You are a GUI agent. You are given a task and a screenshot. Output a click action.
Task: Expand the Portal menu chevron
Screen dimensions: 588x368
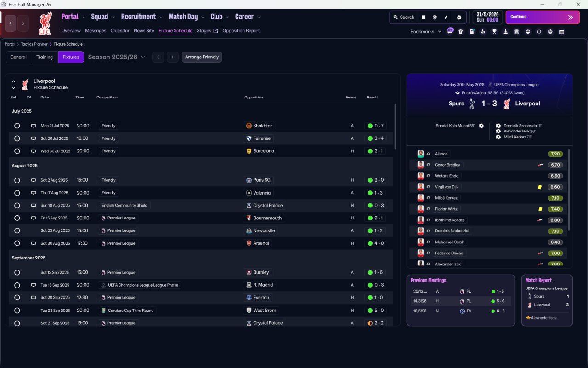[83, 17]
